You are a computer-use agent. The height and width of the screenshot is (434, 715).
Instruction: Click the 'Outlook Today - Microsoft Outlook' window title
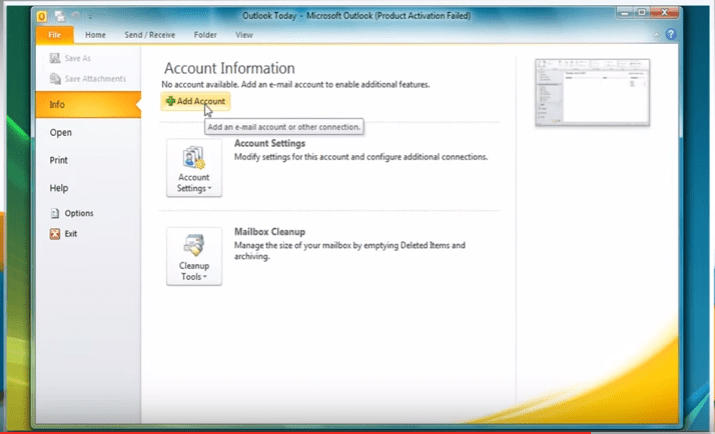pos(357,16)
